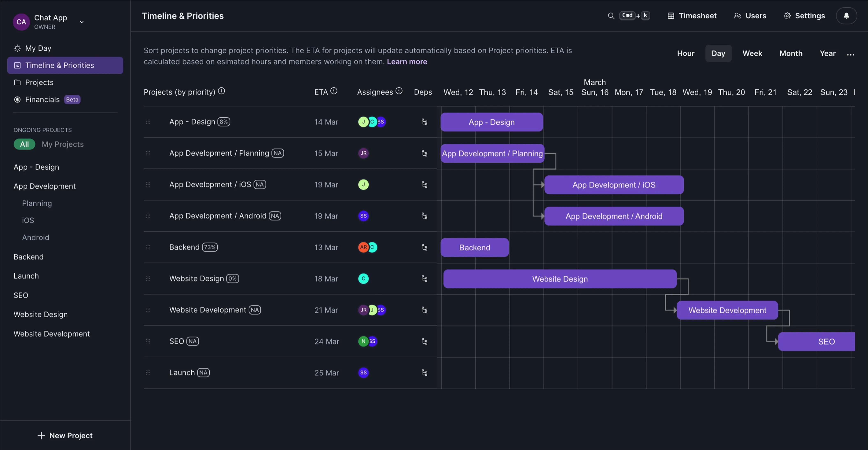Collapse the App Development project group

[44, 186]
